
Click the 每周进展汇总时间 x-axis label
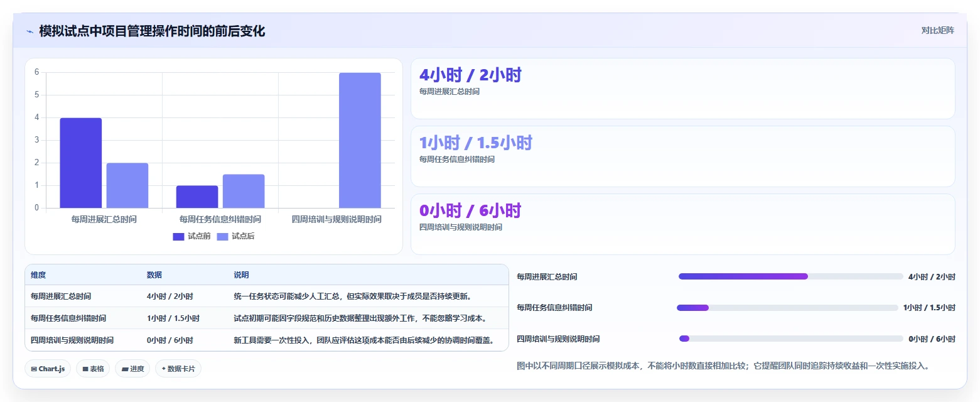click(104, 219)
